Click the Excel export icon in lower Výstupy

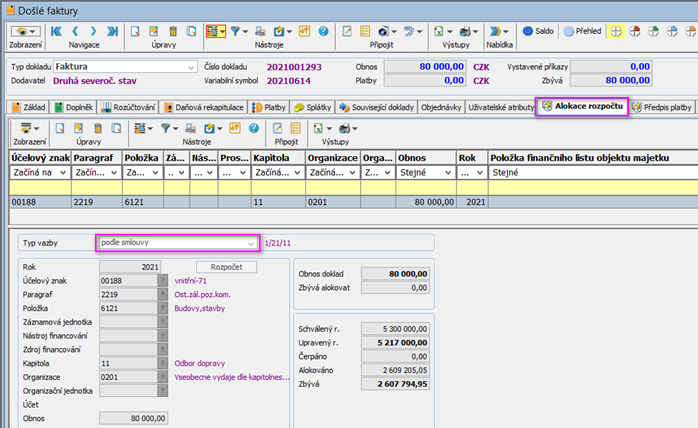tap(318, 128)
